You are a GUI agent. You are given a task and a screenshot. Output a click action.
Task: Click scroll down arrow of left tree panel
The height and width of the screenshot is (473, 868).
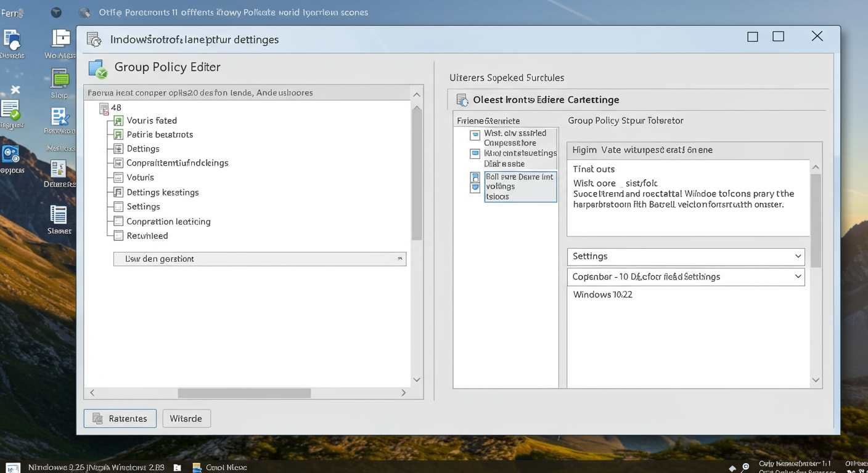417,380
